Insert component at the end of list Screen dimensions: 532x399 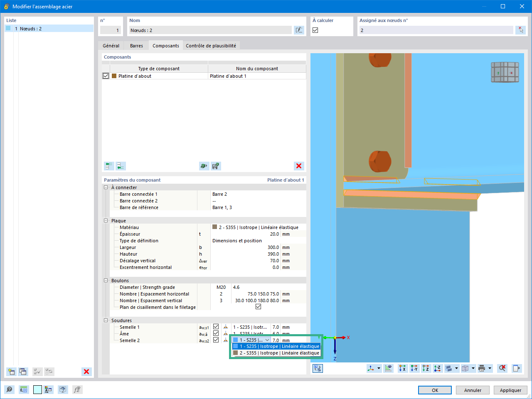coord(121,166)
